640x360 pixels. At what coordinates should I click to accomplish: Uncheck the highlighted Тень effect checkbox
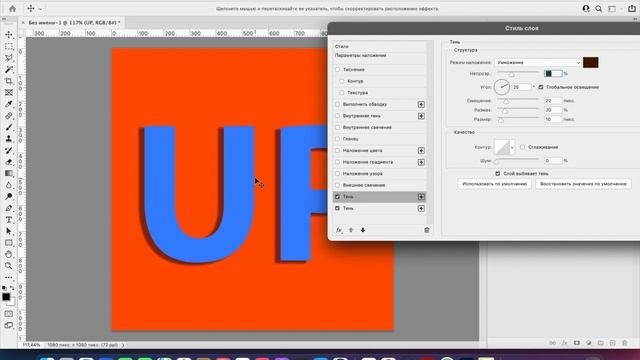click(x=338, y=197)
